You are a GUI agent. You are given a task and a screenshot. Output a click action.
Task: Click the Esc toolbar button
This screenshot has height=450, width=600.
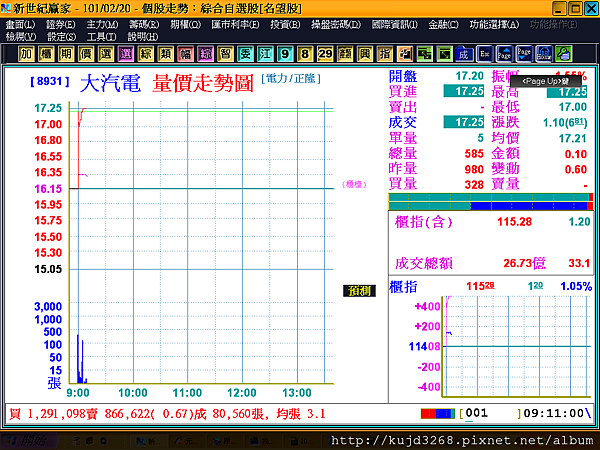484,54
